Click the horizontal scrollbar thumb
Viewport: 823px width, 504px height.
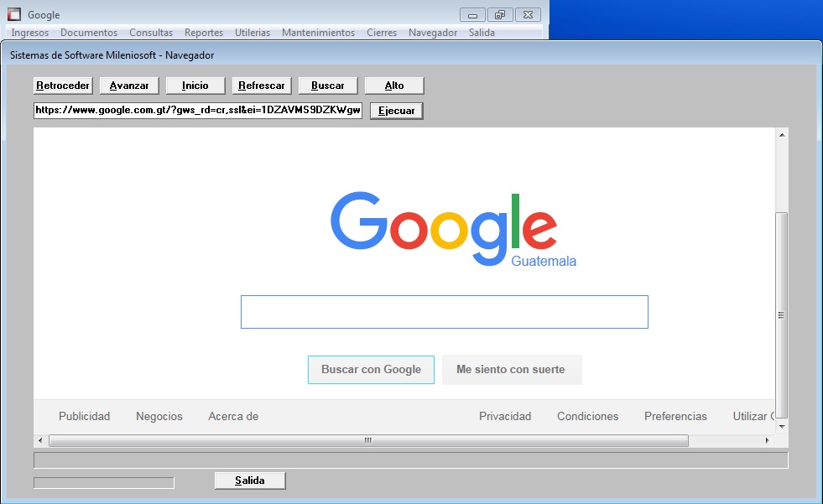(368, 440)
